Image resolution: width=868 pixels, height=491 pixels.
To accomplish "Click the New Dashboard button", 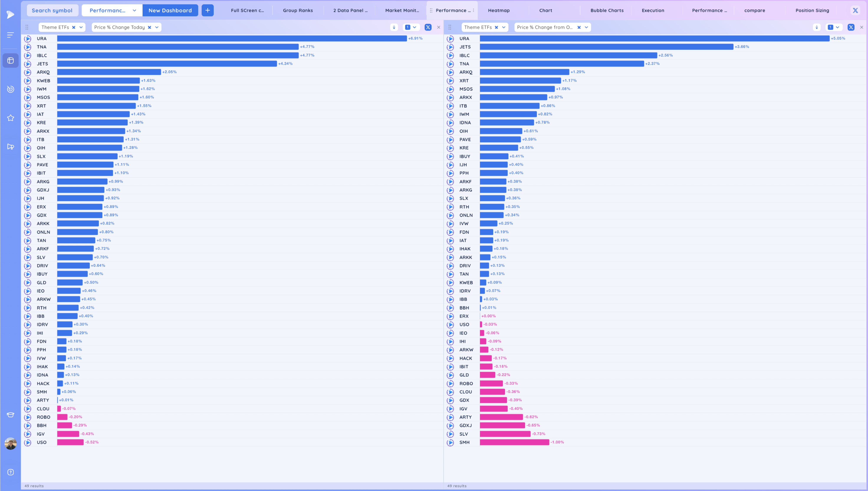I will tap(170, 10).
